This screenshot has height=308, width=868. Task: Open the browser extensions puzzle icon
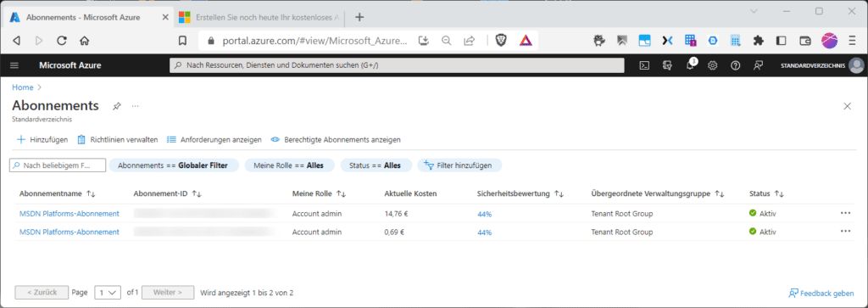click(x=759, y=41)
